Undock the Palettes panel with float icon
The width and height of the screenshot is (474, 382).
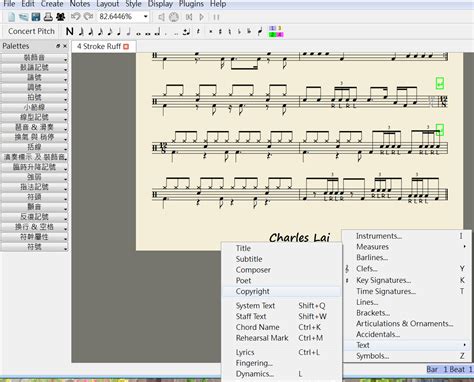pyautogui.click(x=58, y=46)
